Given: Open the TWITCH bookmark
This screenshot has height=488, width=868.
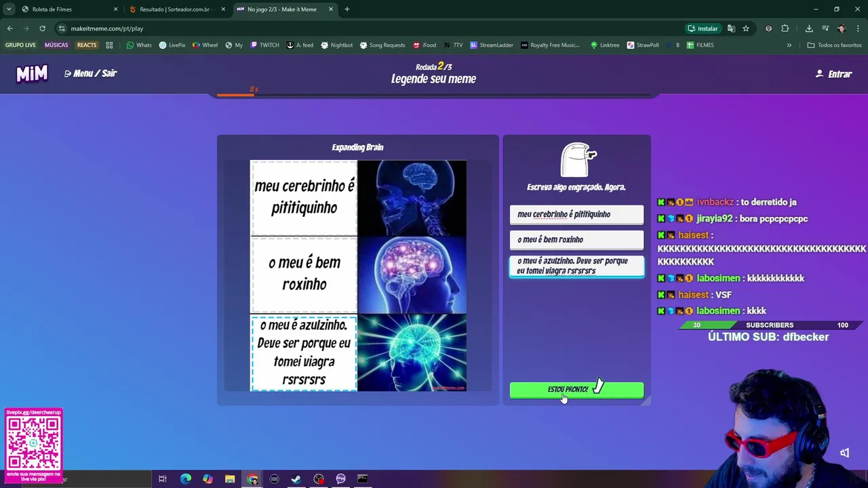Looking at the screenshot, I should [x=264, y=45].
